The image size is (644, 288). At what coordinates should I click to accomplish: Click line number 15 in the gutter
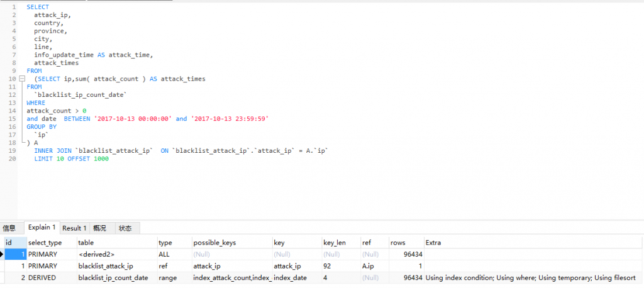(x=13, y=119)
